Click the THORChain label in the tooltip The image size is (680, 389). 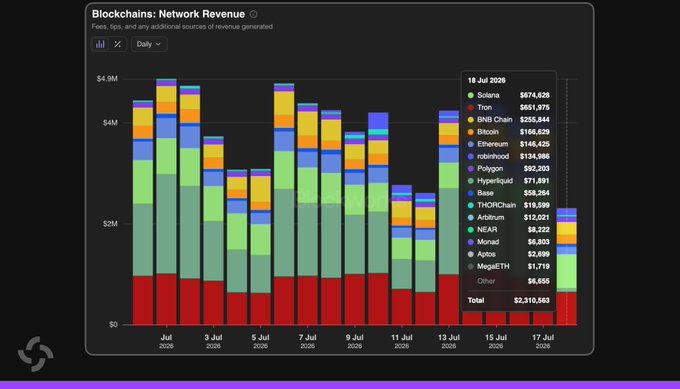497,205
